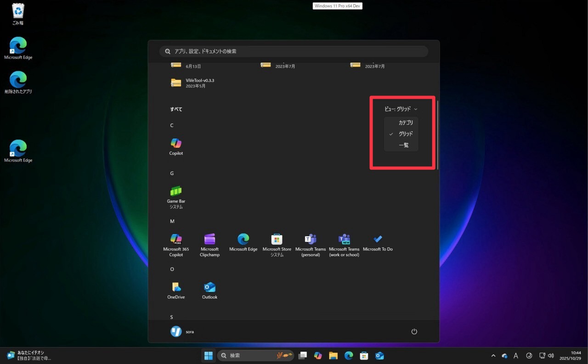
Task: Select the checked グリッド view option
Action: coord(405,134)
